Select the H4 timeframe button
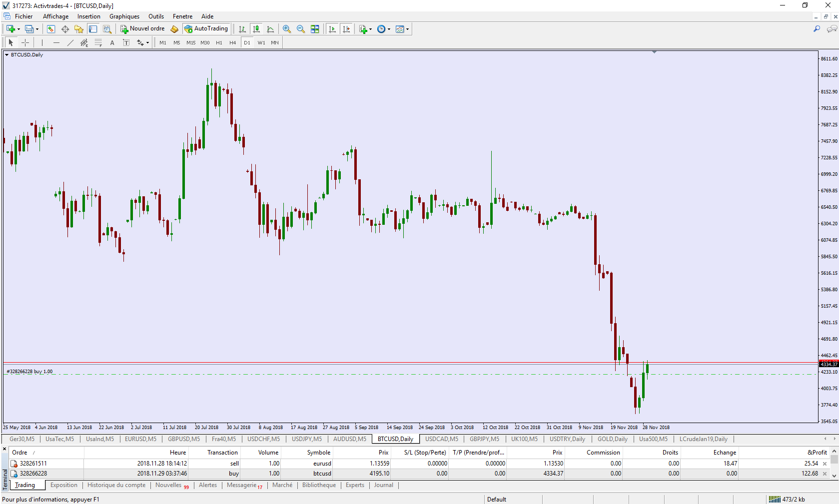The width and height of the screenshot is (839, 504). click(x=232, y=43)
